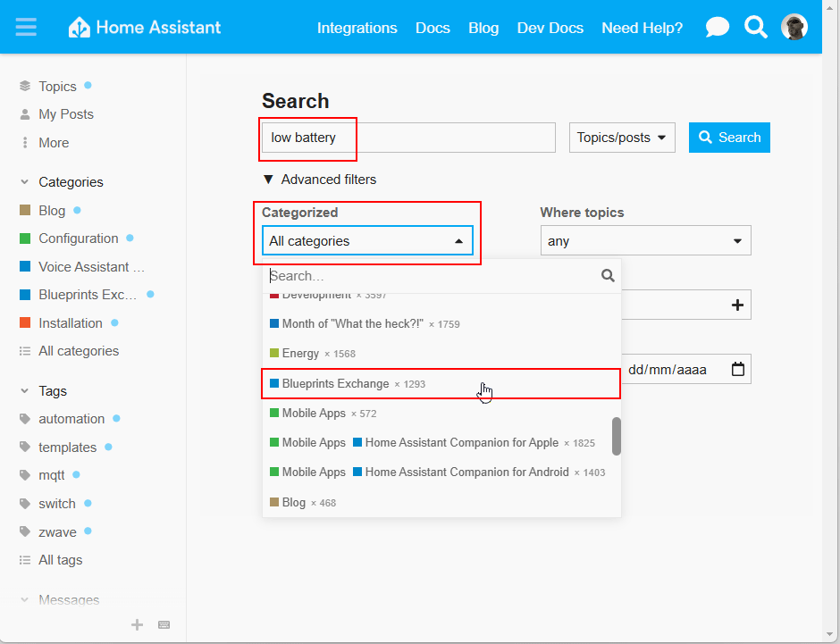Click the header search magnifier icon
This screenshot has height=644, width=840.
756,28
